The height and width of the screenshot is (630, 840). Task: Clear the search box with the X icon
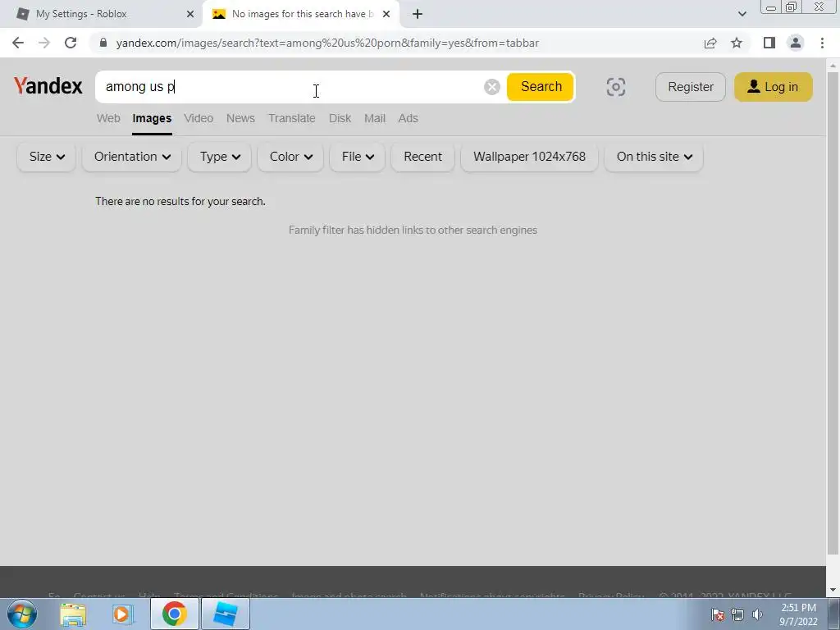(x=491, y=87)
